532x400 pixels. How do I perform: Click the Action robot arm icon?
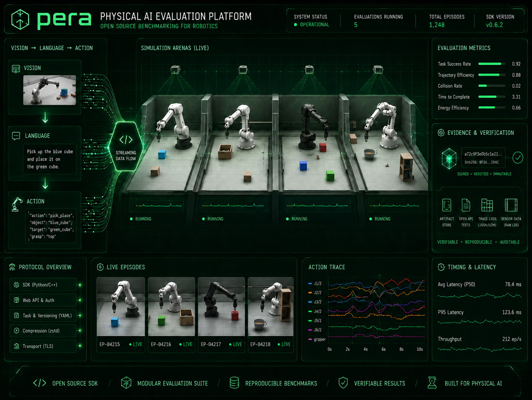pyautogui.click(x=17, y=204)
